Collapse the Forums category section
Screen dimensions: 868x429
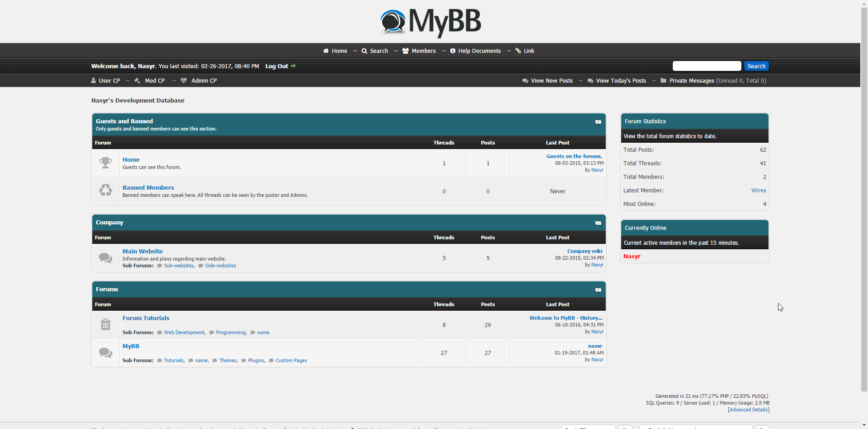click(x=598, y=290)
